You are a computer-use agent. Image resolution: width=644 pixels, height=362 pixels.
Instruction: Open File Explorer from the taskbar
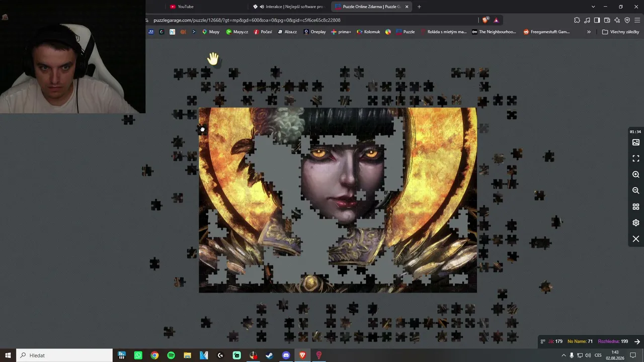187,355
